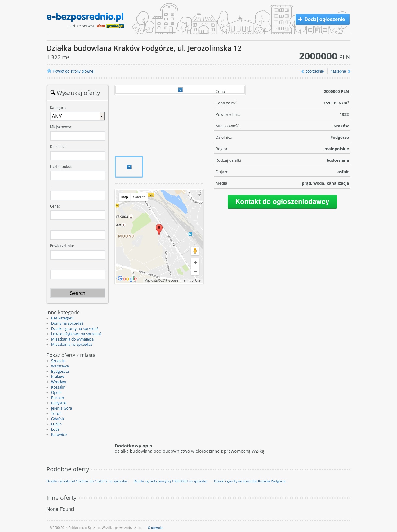Click the right chevron after następne

click(349, 71)
